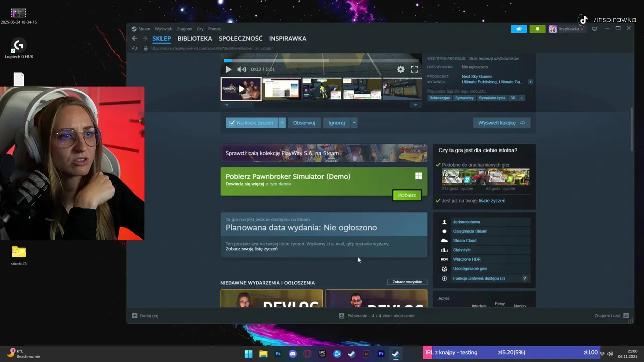Click the Osiągnięcia Steam feature row
644x362 pixels.
[x=485, y=231]
